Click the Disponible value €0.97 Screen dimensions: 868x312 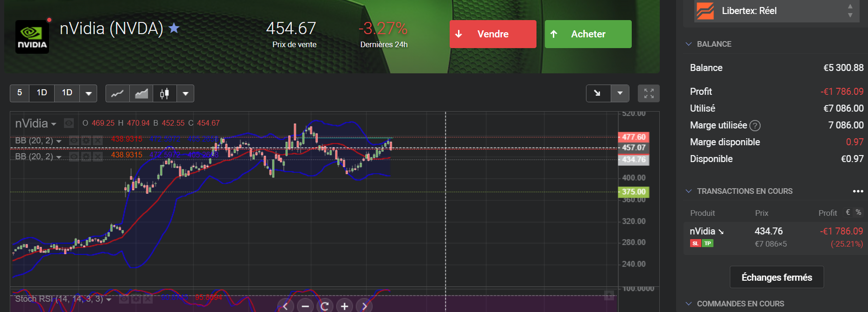click(x=852, y=159)
